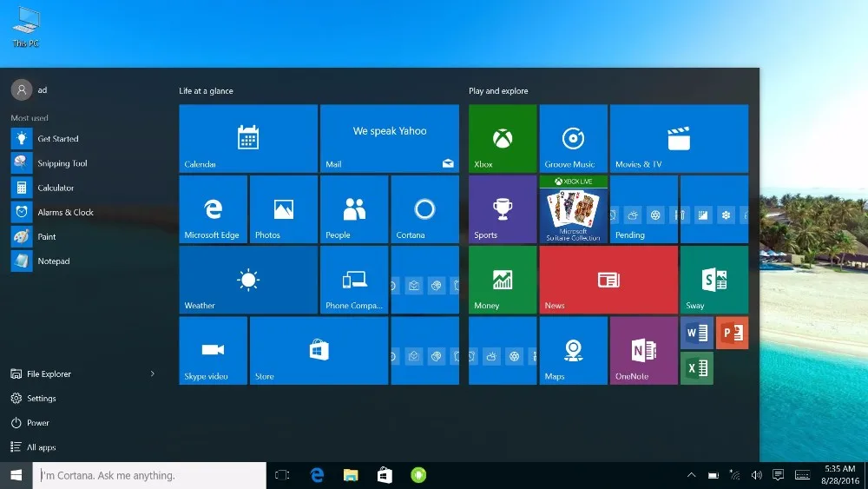This screenshot has height=489, width=868.
Task: Launch Microsoft Solitaire Collection tile
Action: (x=573, y=209)
